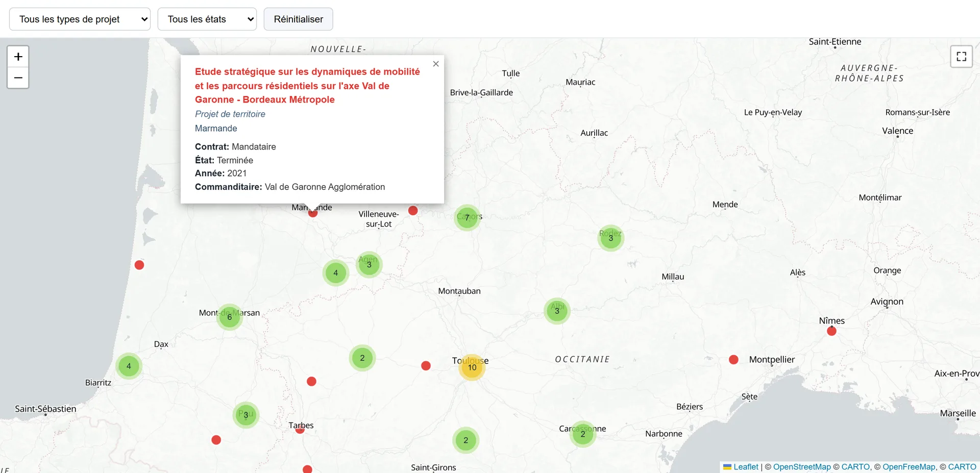This screenshot has width=980, height=473.
Task: Expand the cluster of 2 west of Toulouse
Action: [x=362, y=358]
